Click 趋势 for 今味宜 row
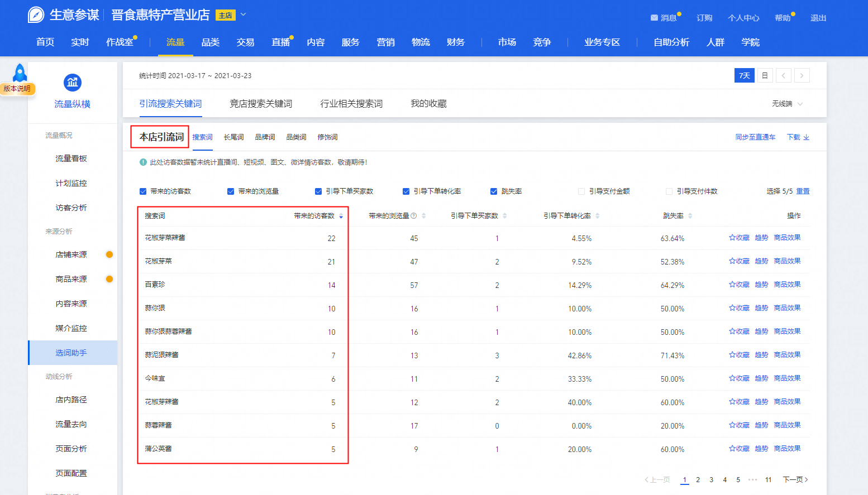The image size is (868, 495). pos(761,378)
